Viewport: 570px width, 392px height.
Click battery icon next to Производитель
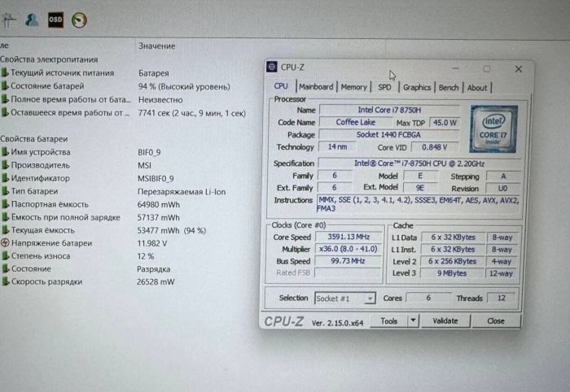tap(5, 165)
